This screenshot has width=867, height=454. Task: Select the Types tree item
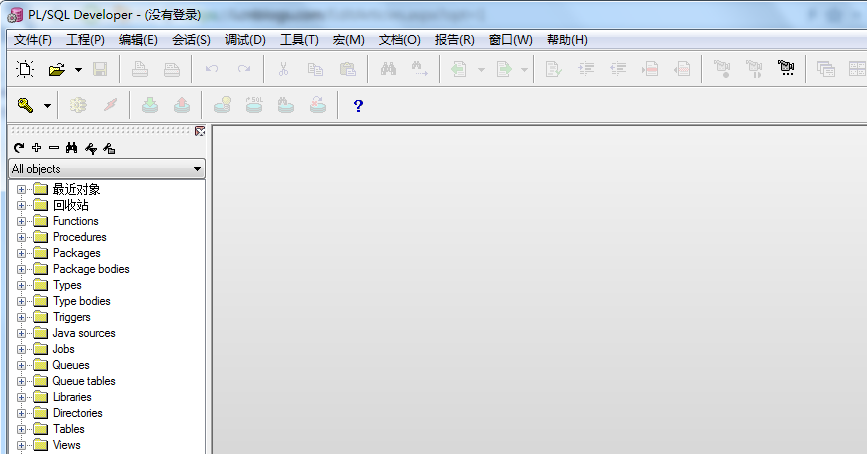click(67, 285)
